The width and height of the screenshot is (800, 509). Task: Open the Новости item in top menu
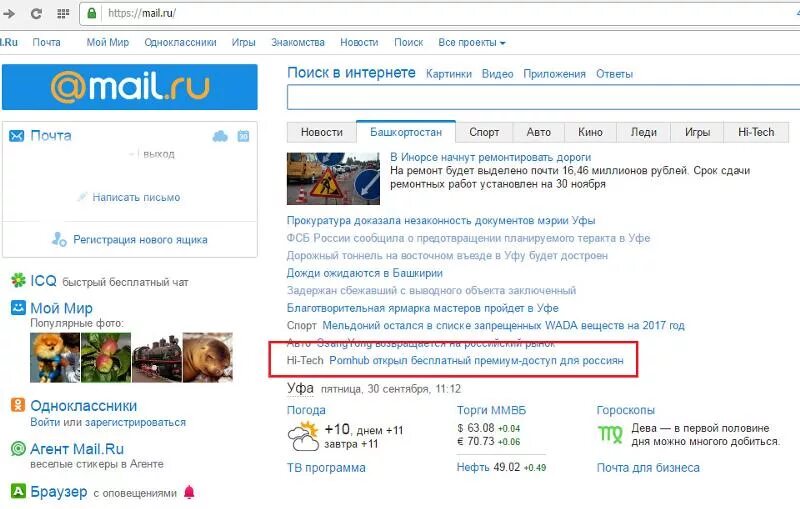point(359,43)
